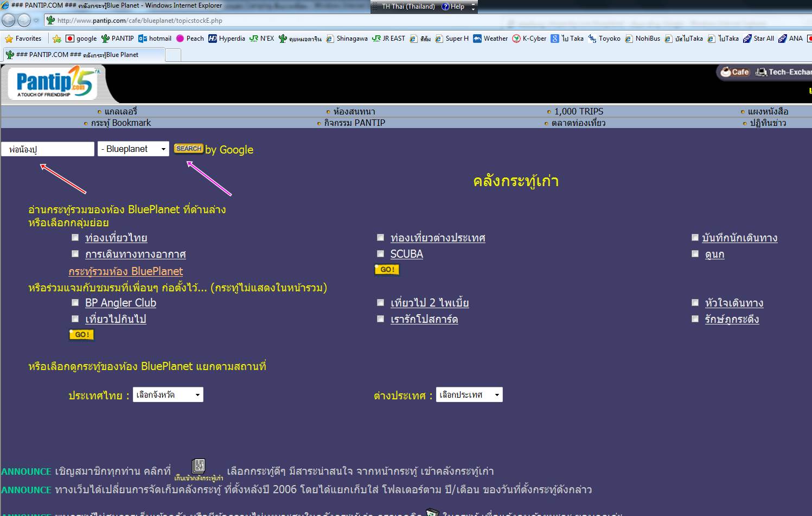Open the กิจกรรม PANTIP menu link
Screen dimensions: 812x516
click(354, 123)
